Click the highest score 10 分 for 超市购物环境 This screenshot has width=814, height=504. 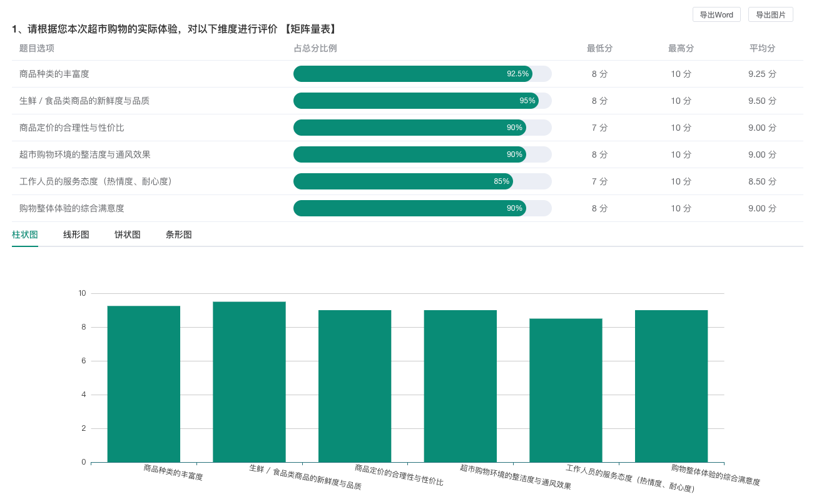[x=681, y=154]
